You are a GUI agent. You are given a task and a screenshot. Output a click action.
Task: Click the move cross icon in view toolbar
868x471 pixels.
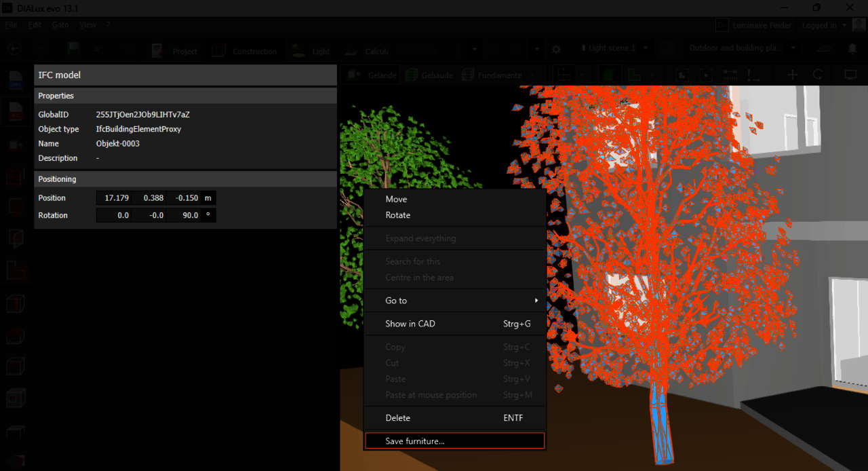792,75
